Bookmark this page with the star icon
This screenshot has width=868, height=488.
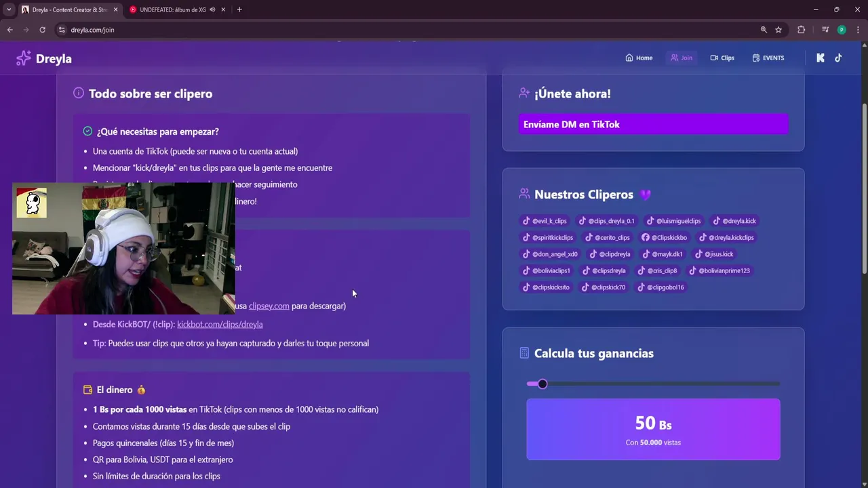[778, 30]
